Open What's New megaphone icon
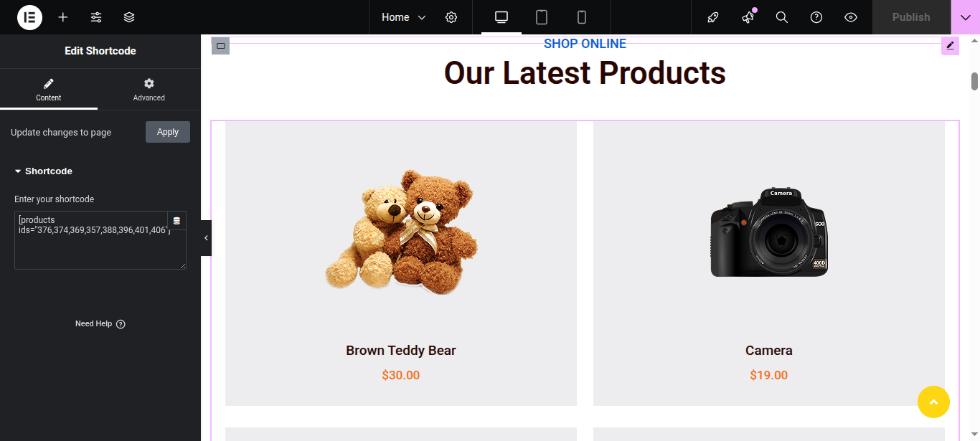The image size is (980, 441). coord(748,17)
